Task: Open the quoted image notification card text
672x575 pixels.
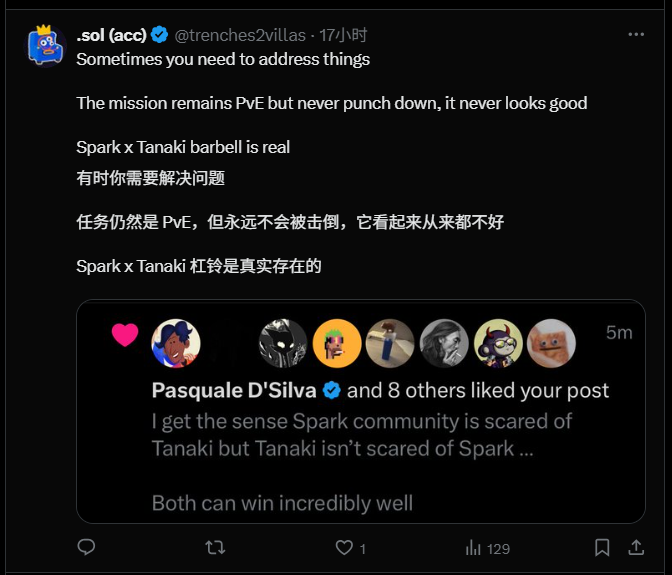Action: 361,411
